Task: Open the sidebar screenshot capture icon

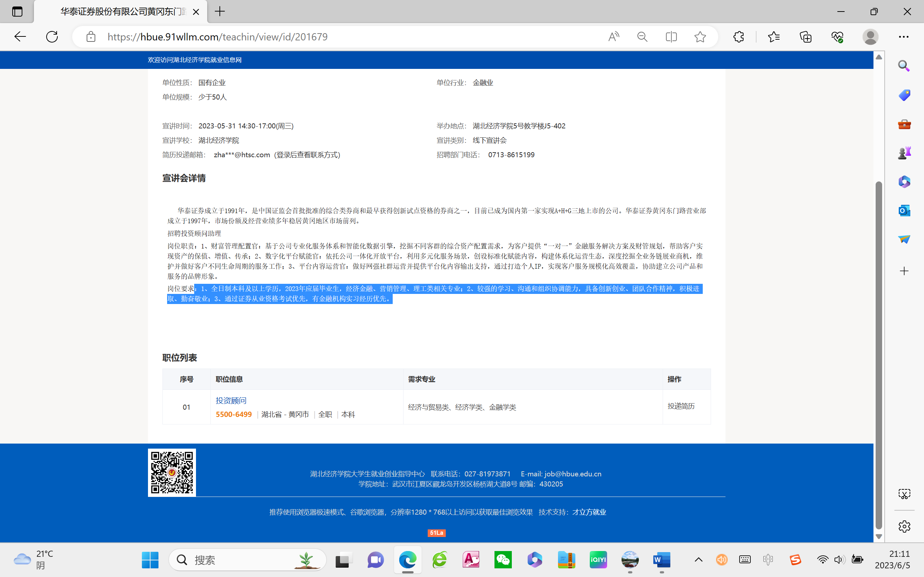Action: (x=904, y=494)
